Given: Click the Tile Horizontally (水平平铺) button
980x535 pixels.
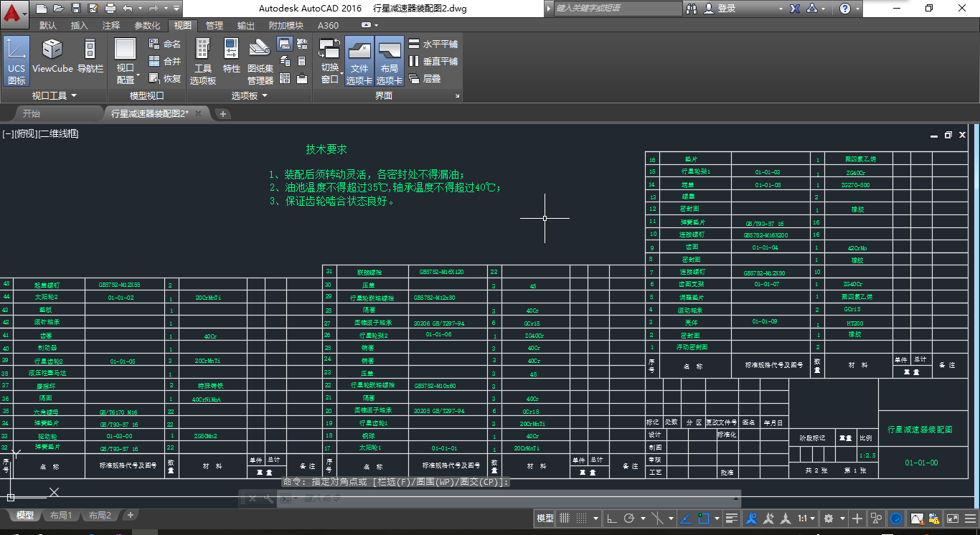Looking at the screenshot, I should pyautogui.click(x=433, y=44).
